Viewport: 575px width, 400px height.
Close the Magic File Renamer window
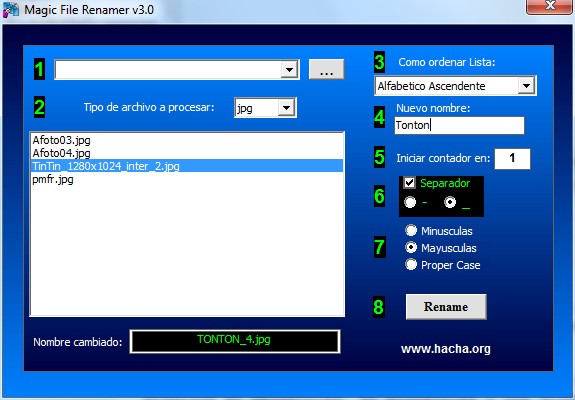[550, 6]
